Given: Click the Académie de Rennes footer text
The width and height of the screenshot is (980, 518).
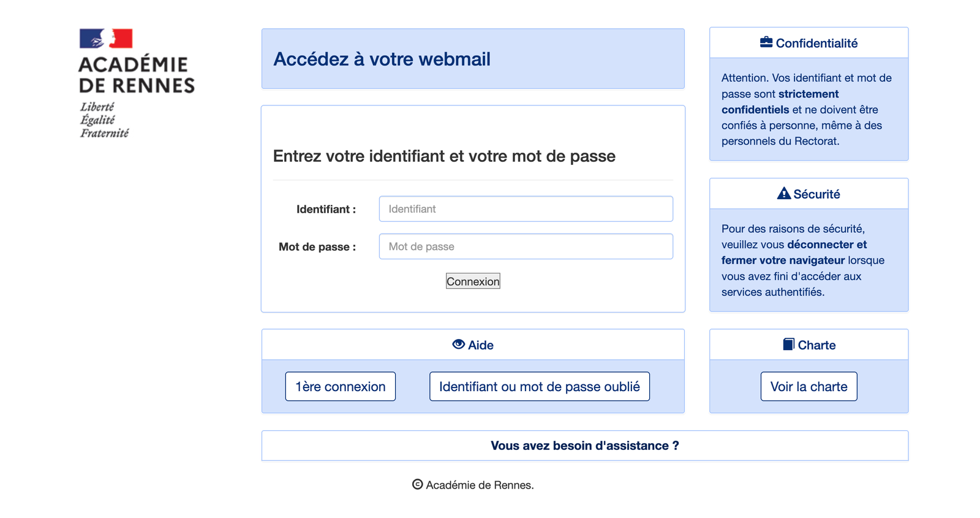Looking at the screenshot, I should 479,485.
